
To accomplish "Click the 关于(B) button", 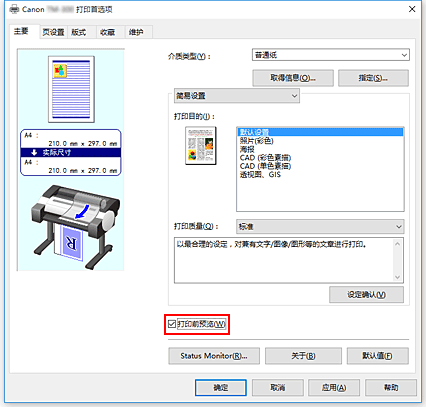I will [x=303, y=356].
